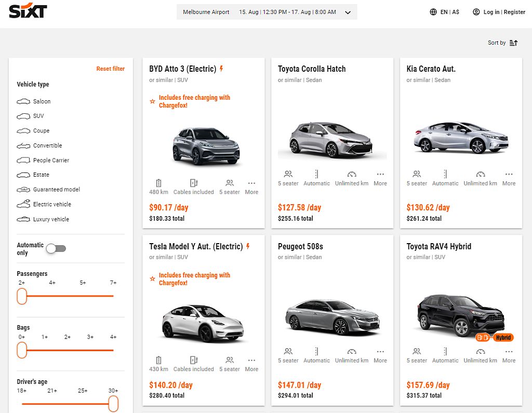Click Reset filter link
This screenshot has height=413, width=532.
tap(110, 69)
